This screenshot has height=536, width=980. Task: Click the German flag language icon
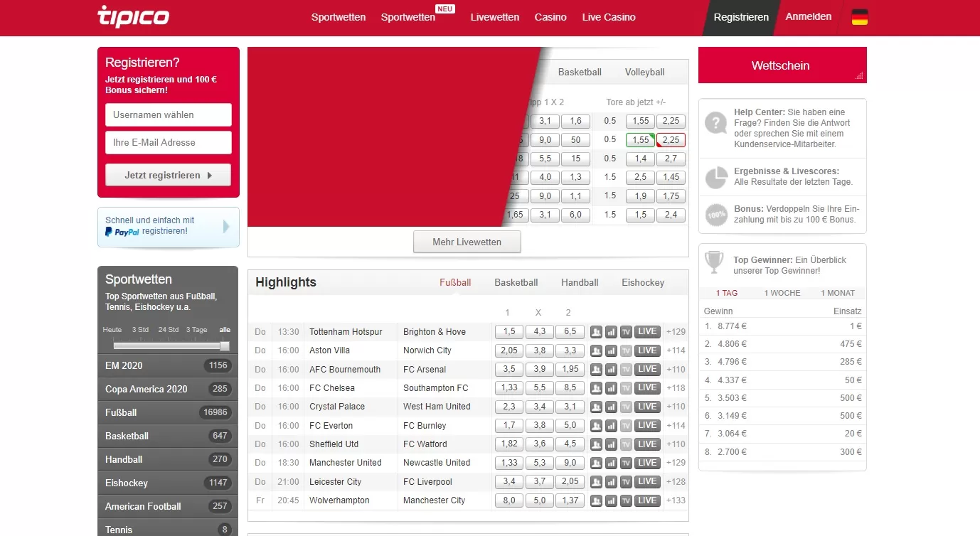coord(860,18)
